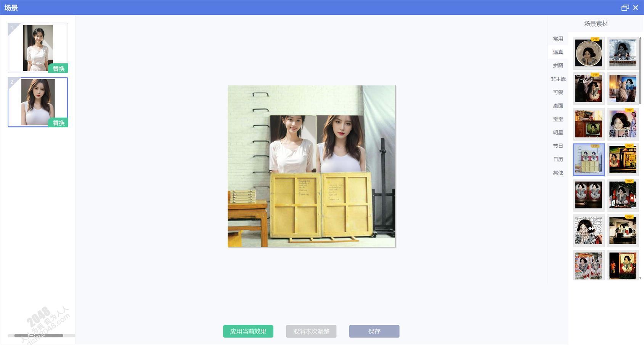This screenshot has width=644, height=345.
Task: Pick the jigsaw puzzle scene template
Action: coord(588,230)
